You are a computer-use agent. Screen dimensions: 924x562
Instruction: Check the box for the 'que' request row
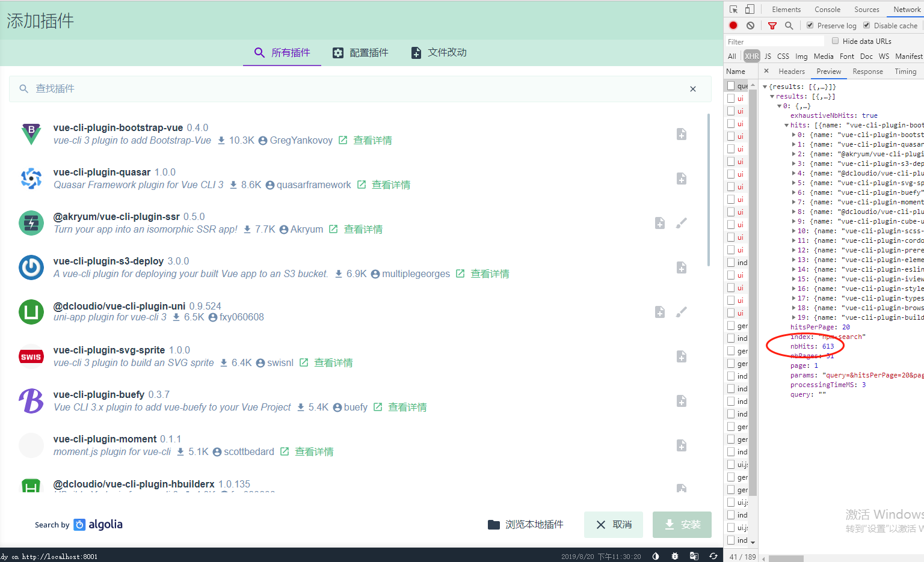[x=731, y=86]
